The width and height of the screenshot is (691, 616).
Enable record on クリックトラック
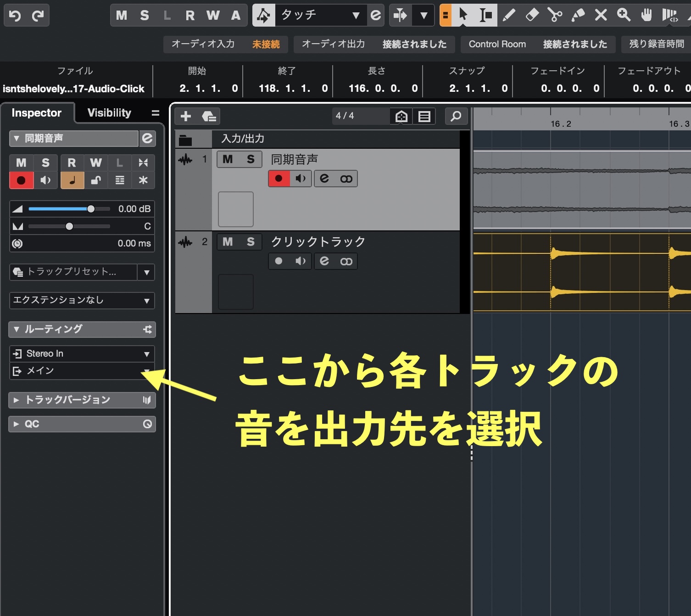tap(279, 261)
